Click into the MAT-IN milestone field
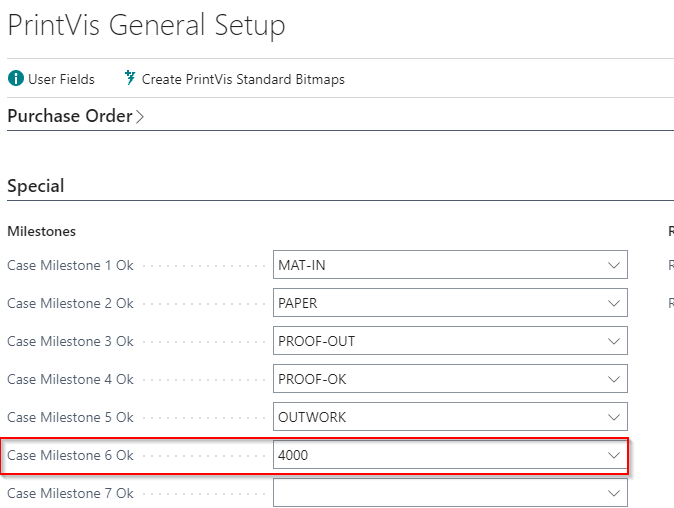The width and height of the screenshot is (674, 508). tap(450, 265)
